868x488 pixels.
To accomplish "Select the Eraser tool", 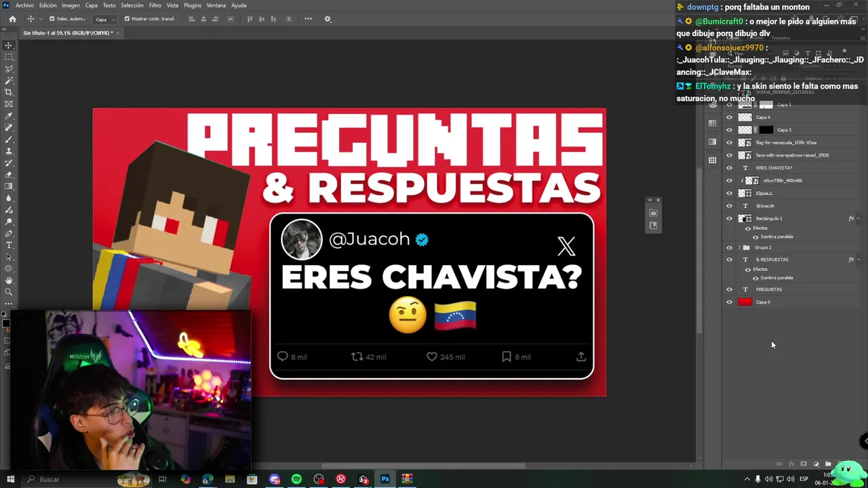I will click(x=9, y=175).
